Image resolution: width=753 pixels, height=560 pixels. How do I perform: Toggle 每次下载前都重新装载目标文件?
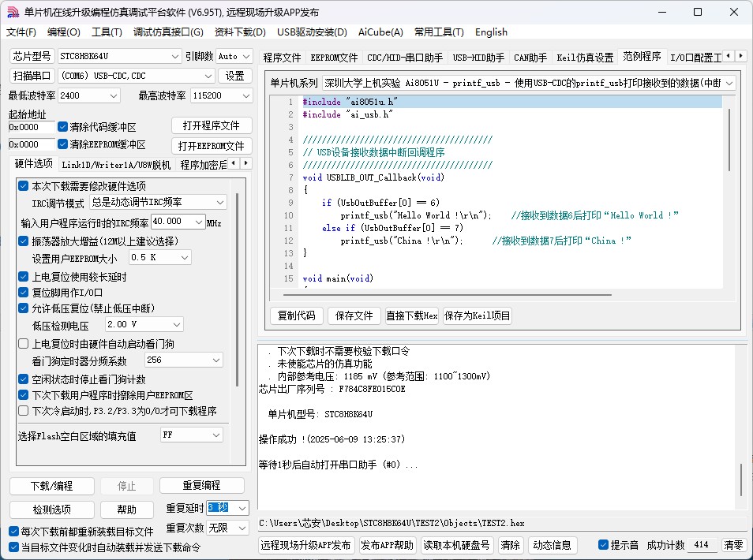click(14, 531)
